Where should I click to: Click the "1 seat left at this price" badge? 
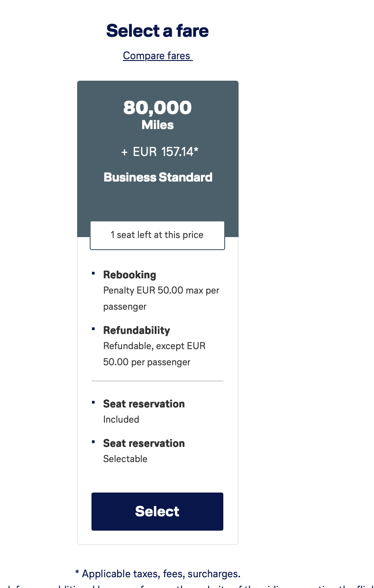click(x=157, y=235)
